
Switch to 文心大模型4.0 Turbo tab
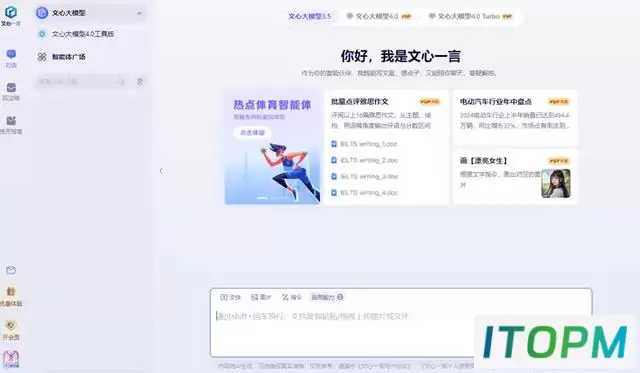pos(470,16)
